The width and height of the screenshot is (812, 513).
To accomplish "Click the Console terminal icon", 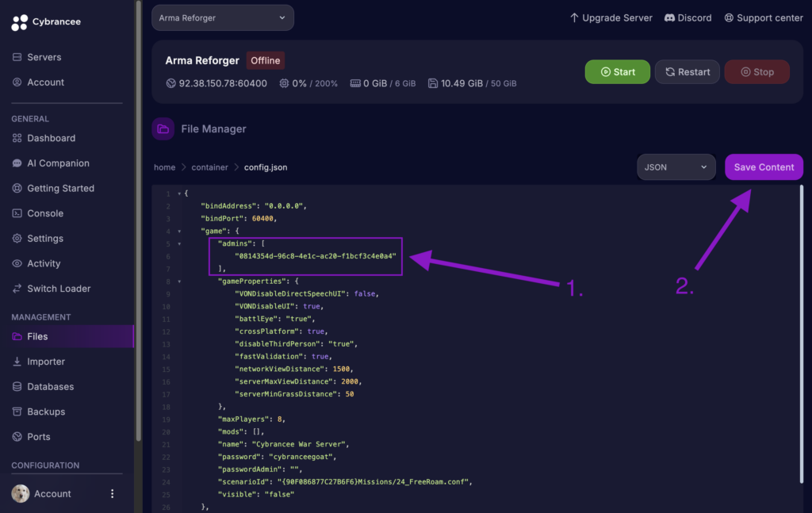I will coord(17,213).
